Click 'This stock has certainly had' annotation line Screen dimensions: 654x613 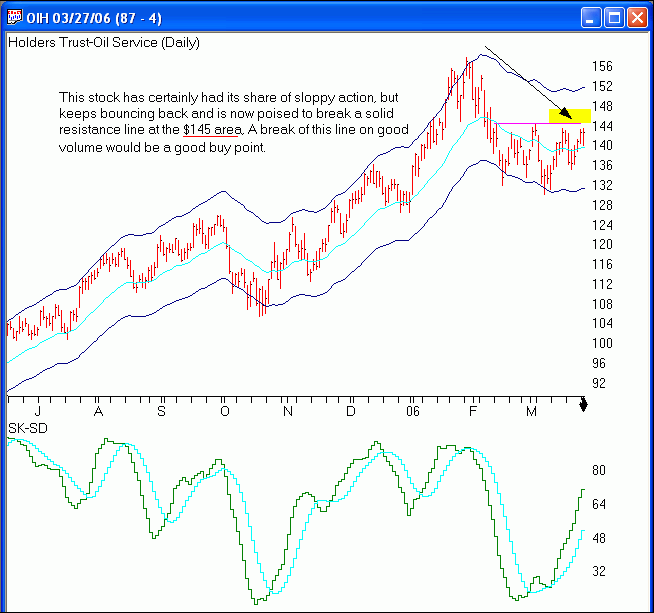(229, 98)
